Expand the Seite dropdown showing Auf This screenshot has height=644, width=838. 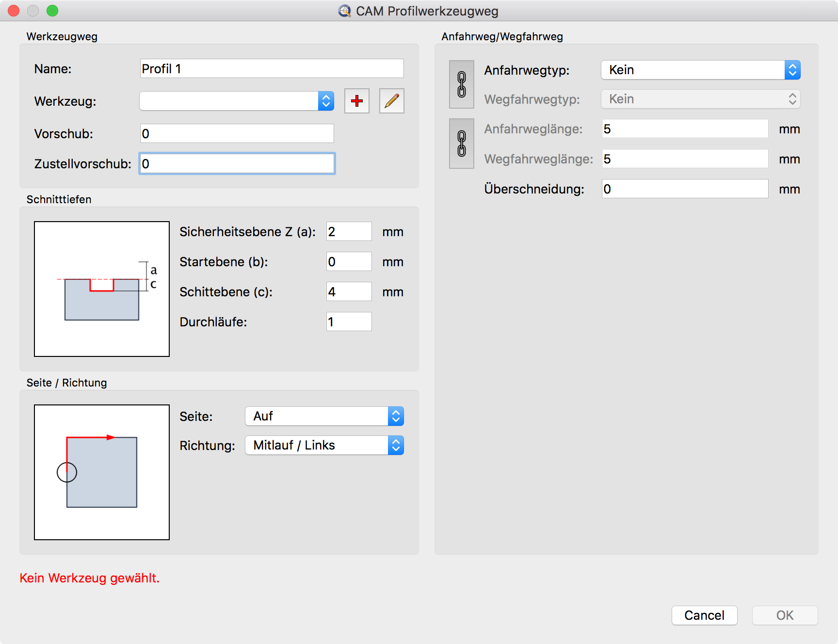pyautogui.click(x=324, y=416)
